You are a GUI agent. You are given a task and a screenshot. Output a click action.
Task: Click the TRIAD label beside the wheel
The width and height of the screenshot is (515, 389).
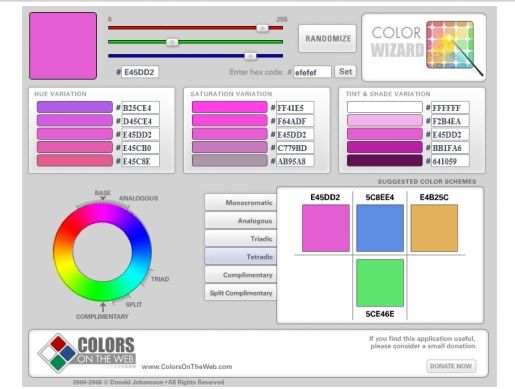click(x=160, y=279)
